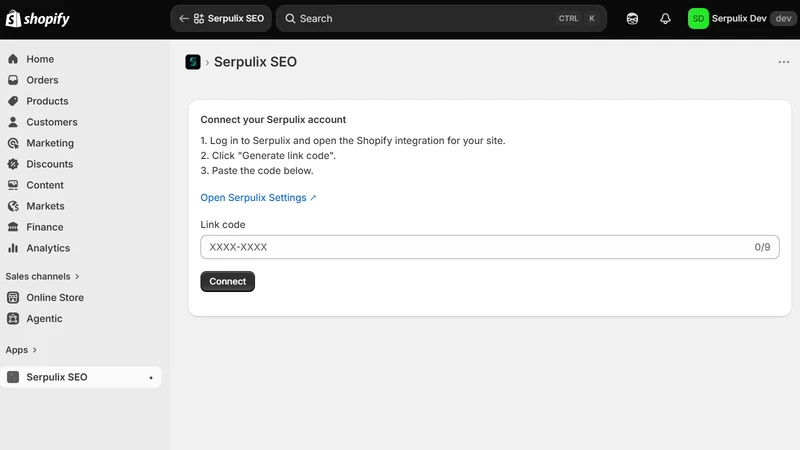The height and width of the screenshot is (450, 800).
Task: Click the Markets globe icon
Action: click(x=13, y=206)
